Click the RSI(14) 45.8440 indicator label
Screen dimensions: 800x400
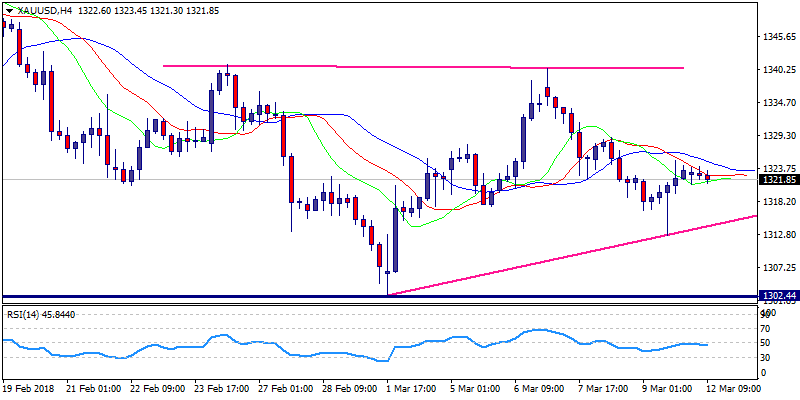click(40, 315)
